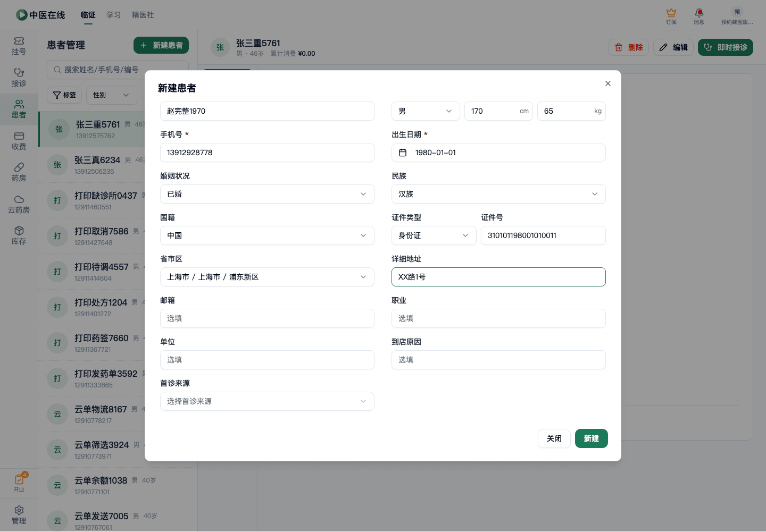
Task: Select patient 打印发药单3592 in list
Action: click(91, 378)
